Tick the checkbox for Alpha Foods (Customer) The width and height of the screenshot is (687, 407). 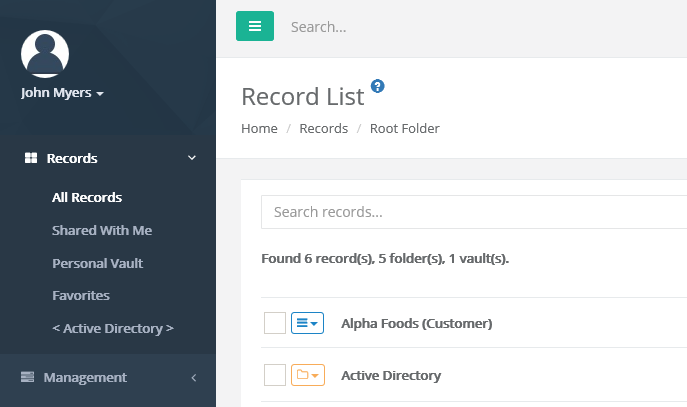pyautogui.click(x=275, y=323)
